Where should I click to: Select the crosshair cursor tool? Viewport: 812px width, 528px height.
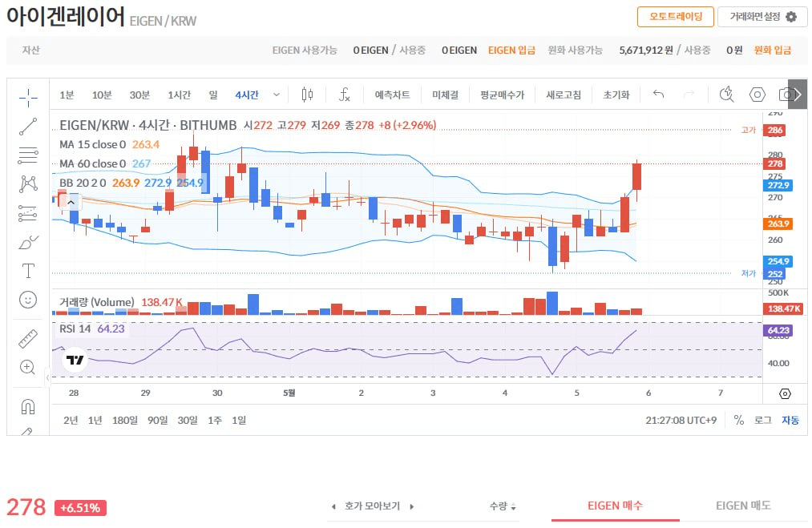tap(28, 97)
